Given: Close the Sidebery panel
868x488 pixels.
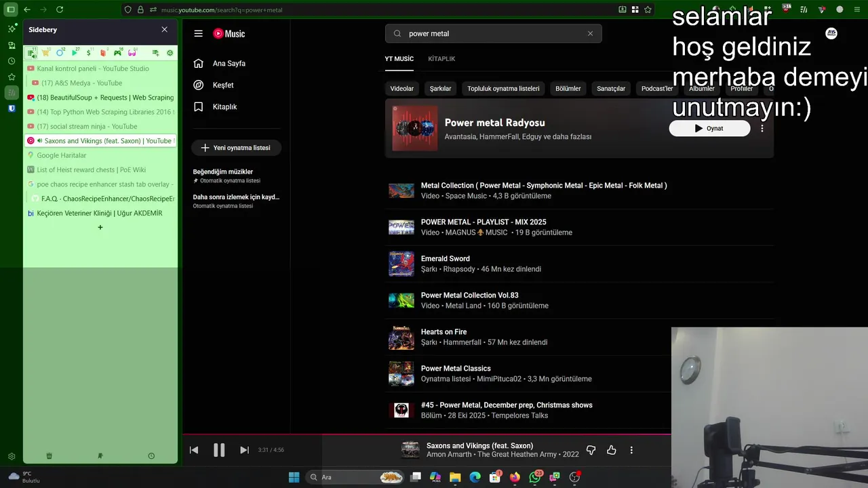Looking at the screenshot, I should [x=164, y=30].
